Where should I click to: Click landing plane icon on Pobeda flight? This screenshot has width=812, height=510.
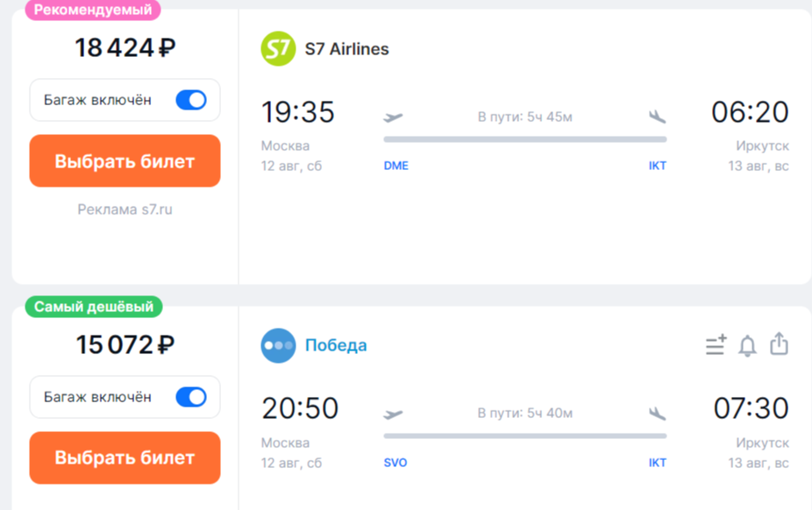657,414
